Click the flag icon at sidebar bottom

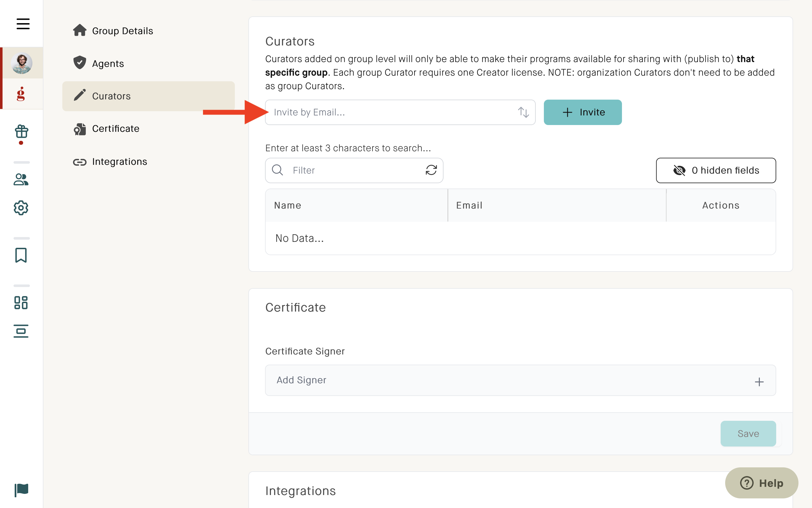pyautogui.click(x=21, y=490)
